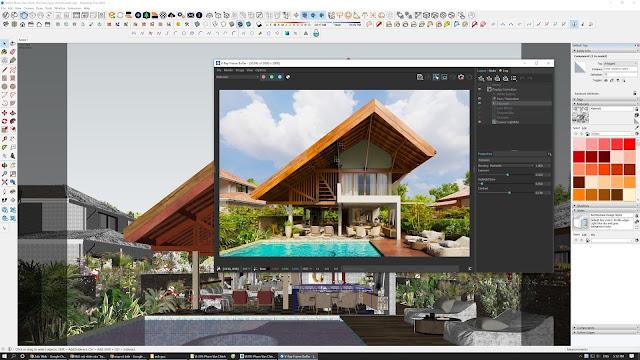Collapse the Styles panel section

coord(605,211)
